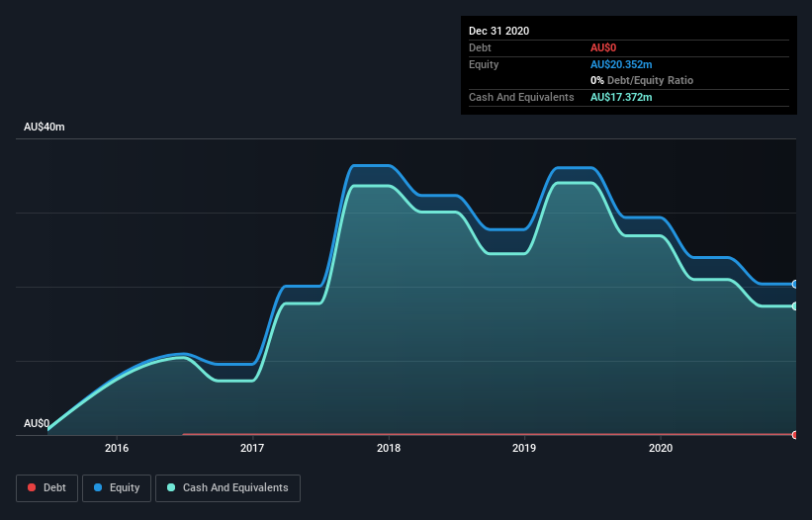Click the Dec 31 2020 tooltip date
The height and width of the screenshot is (520, 812).
[498, 31]
